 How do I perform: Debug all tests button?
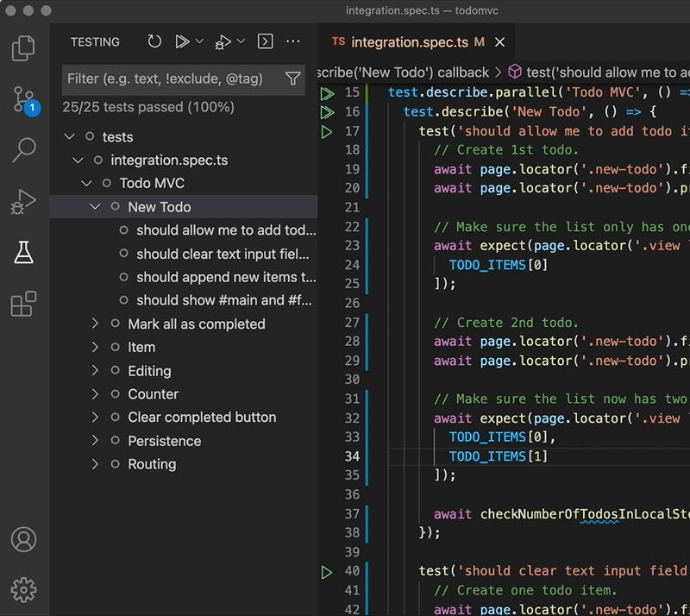[x=223, y=42]
